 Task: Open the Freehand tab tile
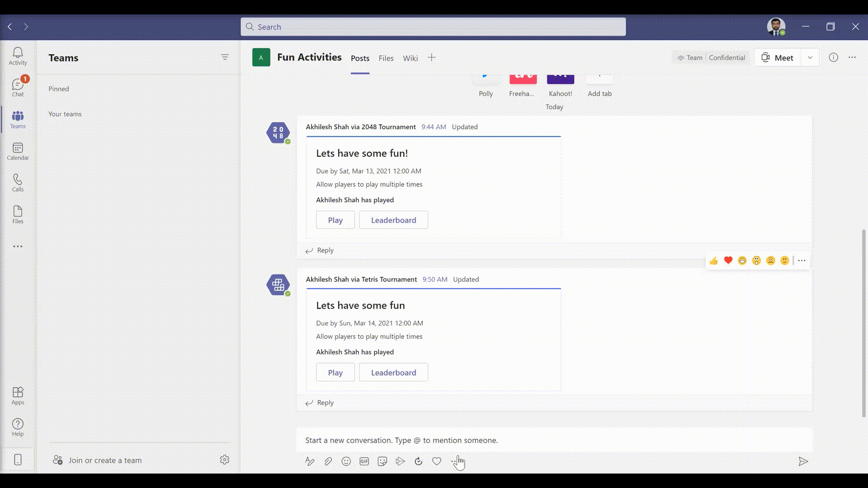(x=523, y=86)
